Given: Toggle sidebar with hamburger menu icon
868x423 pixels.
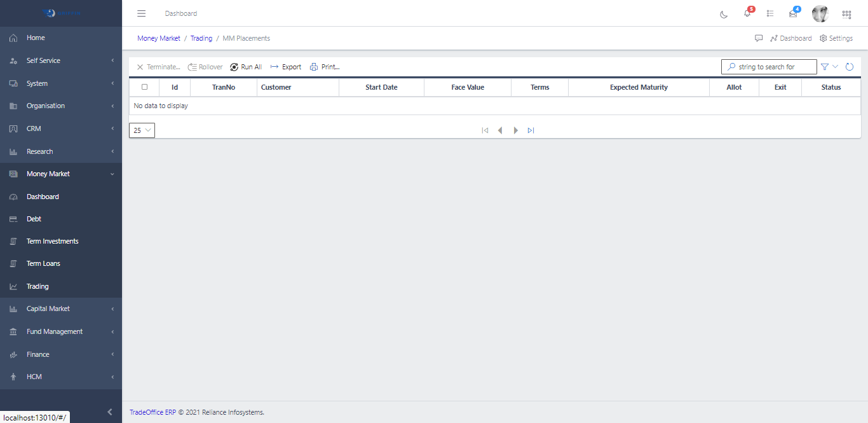Looking at the screenshot, I should (x=142, y=13).
